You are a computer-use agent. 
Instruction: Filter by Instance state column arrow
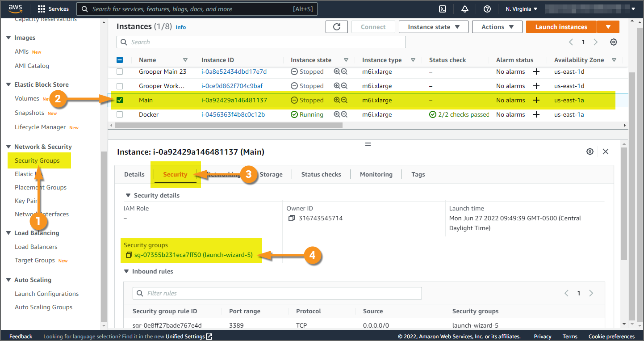tap(346, 60)
